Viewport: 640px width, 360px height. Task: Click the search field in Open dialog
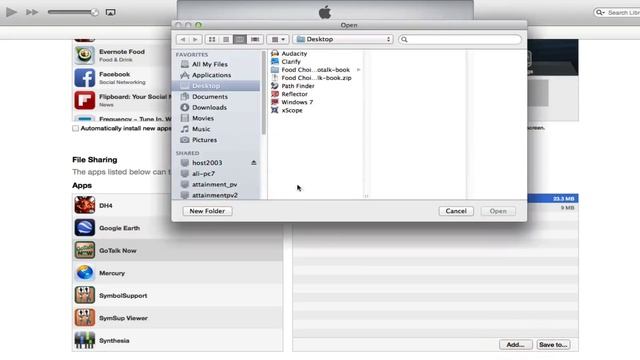[x=460, y=40]
